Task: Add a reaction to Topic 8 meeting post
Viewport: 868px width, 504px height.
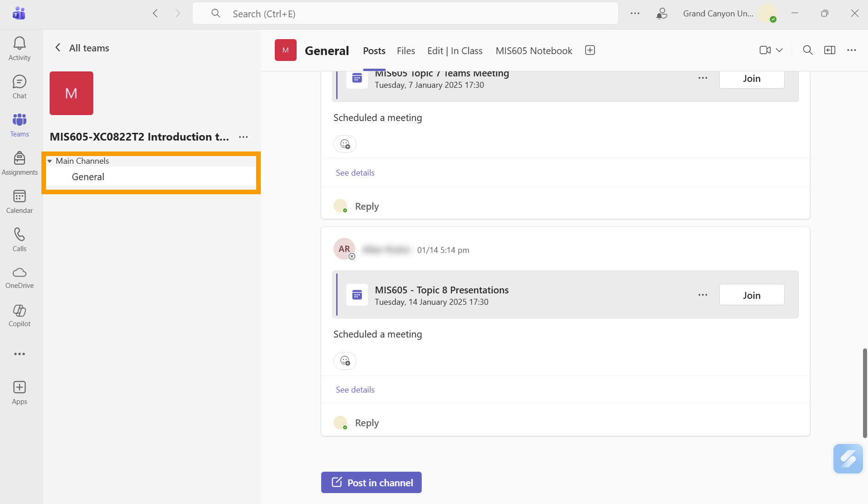Action: click(x=345, y=361)
